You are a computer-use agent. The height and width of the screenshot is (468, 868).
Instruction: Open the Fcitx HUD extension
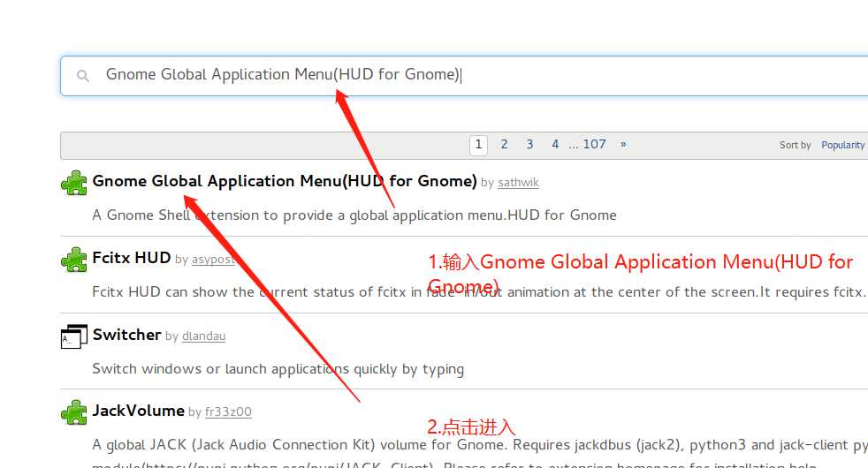[131, 258]
